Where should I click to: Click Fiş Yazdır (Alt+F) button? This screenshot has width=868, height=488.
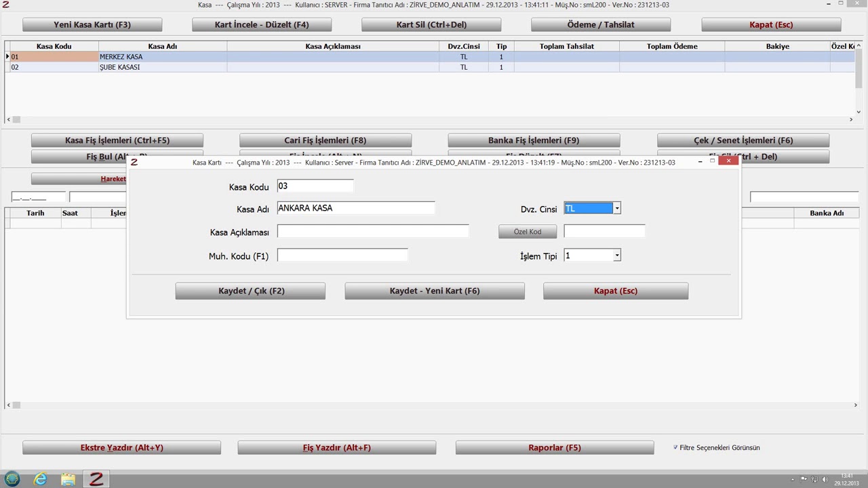(337, 447)
